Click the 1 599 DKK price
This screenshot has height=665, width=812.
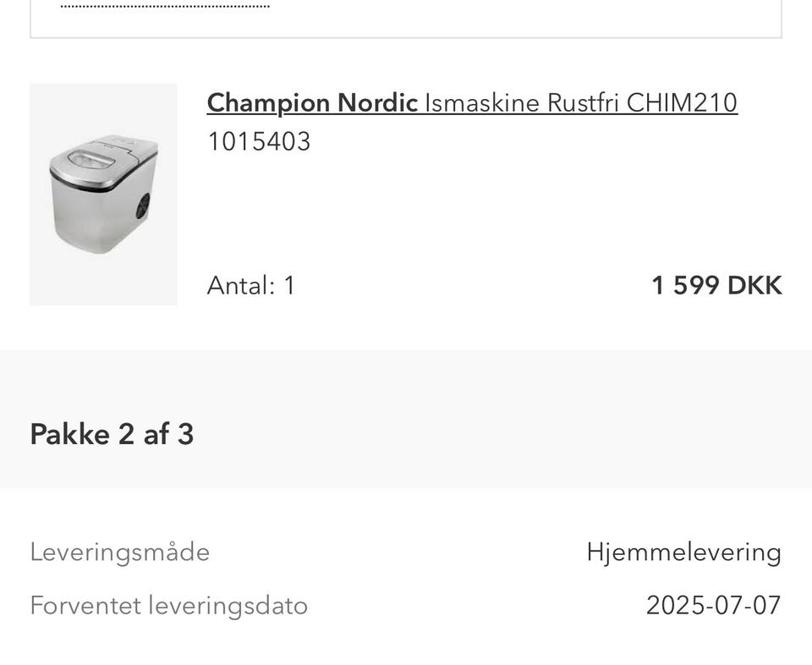(716, 285)
